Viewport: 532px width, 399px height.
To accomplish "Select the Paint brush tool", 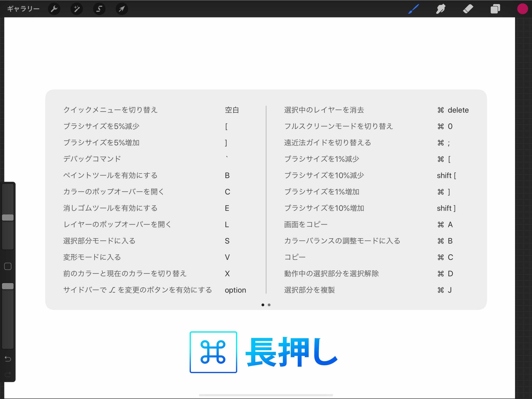I will click(x=413, y=9).
